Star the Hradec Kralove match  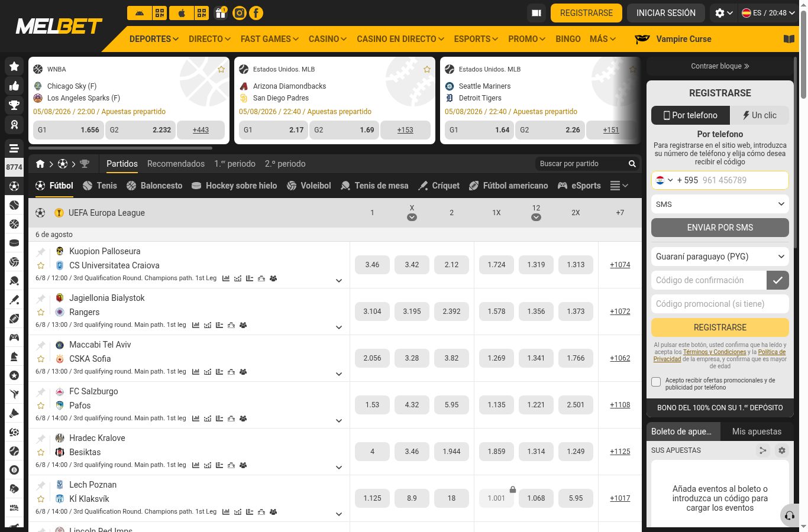tap(41, 452)
